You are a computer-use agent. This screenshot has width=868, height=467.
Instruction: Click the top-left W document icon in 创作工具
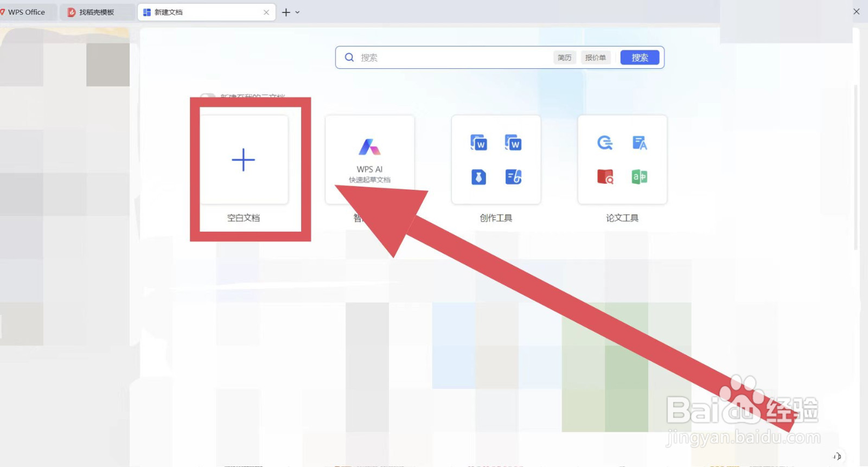(x=478, y=143)
